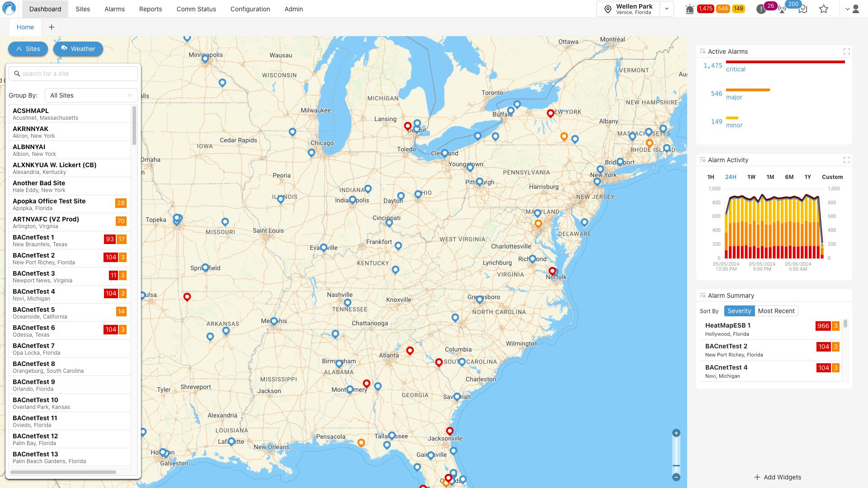Expand the Alarm Activity widget to fullscreen

click(846, 160)
